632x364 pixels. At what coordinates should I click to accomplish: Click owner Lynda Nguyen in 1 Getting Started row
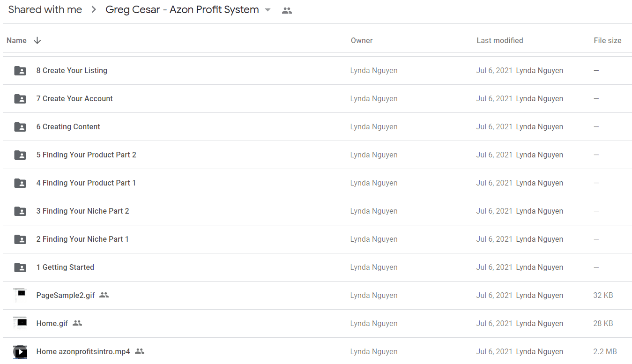click(x=374, y=267)
